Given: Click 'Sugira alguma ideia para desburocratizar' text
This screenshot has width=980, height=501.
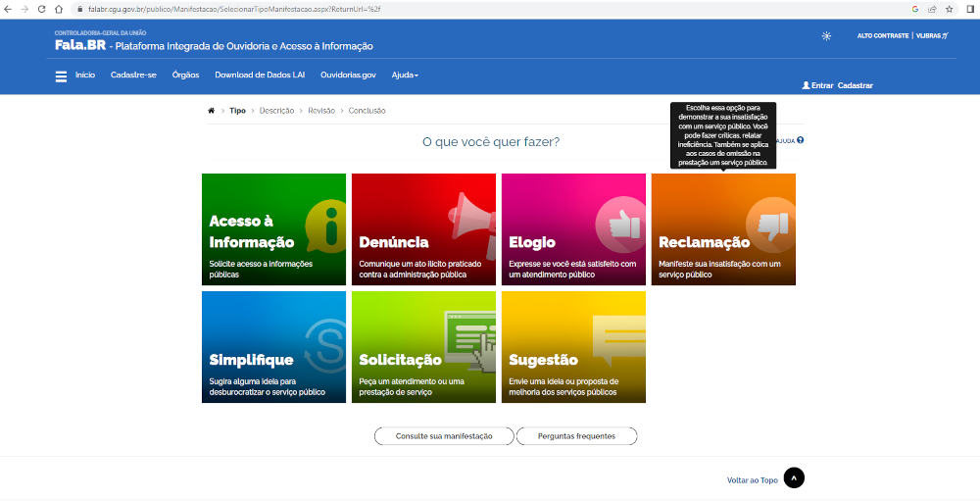Looking at the screenshot, I should tap(267, 386).
